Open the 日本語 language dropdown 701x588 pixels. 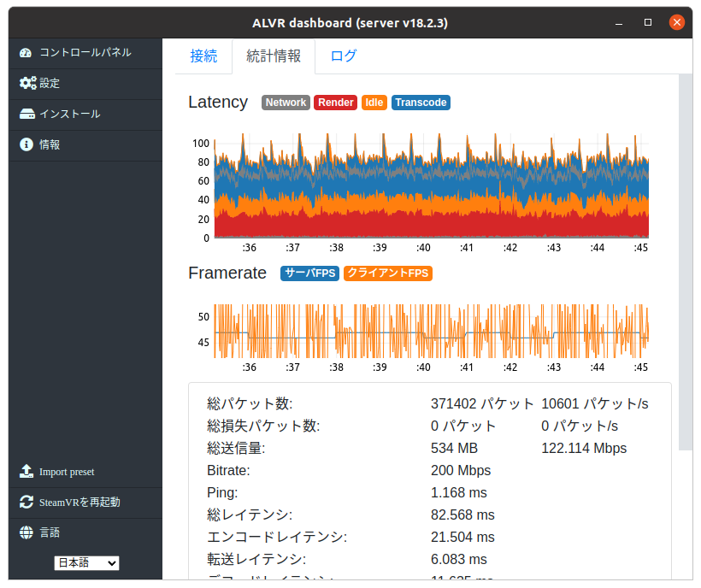pos(86,562)
